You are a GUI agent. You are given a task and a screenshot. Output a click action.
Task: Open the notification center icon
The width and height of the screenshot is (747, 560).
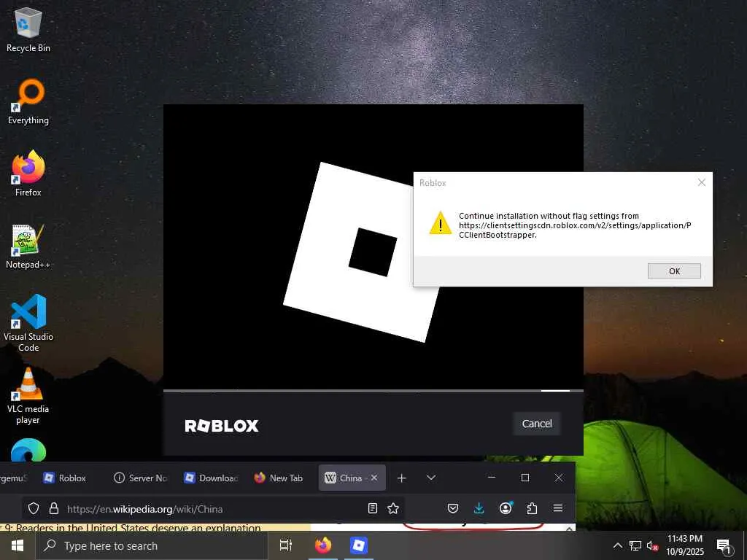point(724,547)
